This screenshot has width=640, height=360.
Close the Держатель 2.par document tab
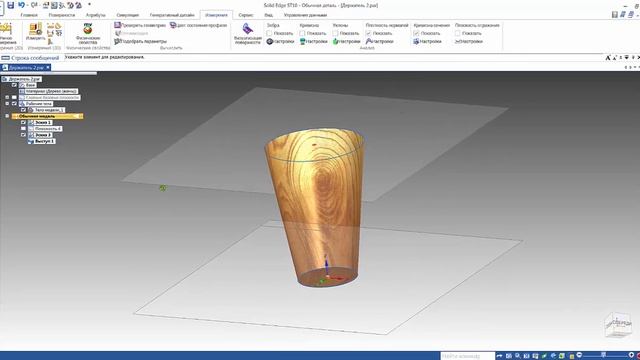pyautogui.click(x=48, y=67)
